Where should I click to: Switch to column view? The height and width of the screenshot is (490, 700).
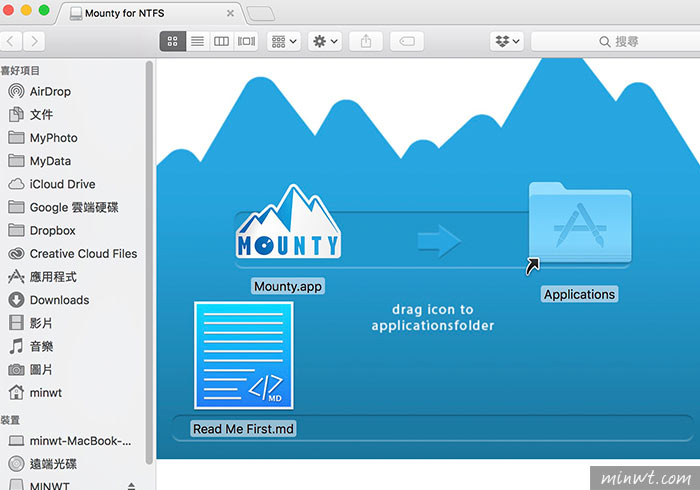coord(221,42)
